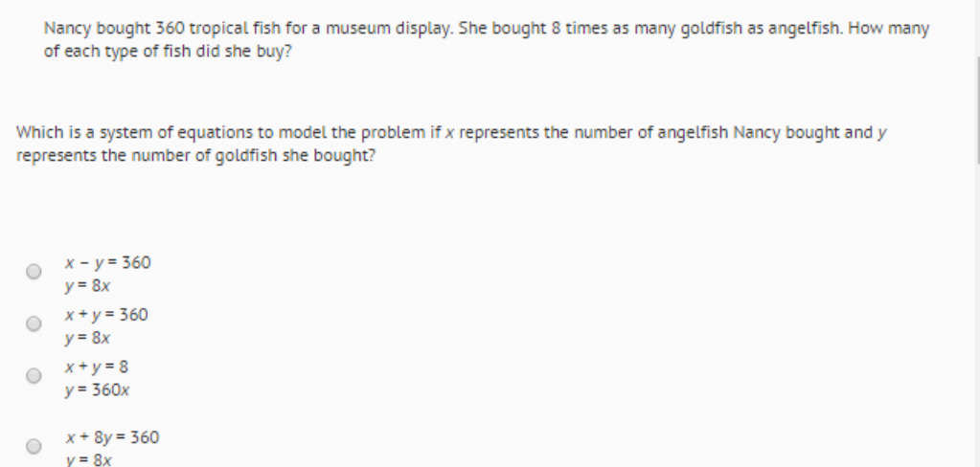Screen dimensions: 980x467
Task: Pick the radio button beside x + y = 8
Action: [34, 376]
